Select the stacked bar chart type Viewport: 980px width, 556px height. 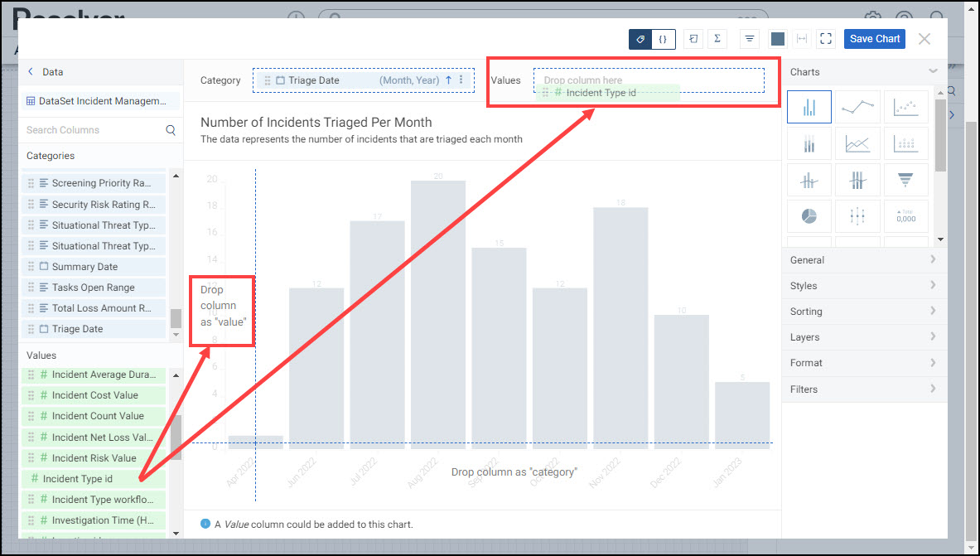tap(809, 144)
